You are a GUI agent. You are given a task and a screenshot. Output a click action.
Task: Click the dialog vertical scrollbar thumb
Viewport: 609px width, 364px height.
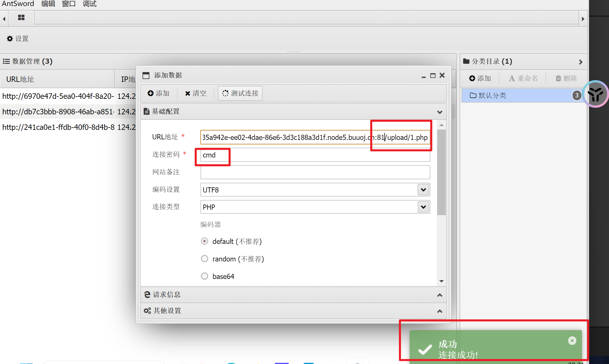442,172
